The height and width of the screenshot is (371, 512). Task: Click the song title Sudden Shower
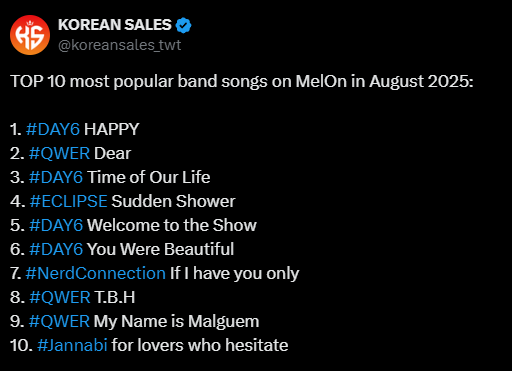tap(173, 201)
